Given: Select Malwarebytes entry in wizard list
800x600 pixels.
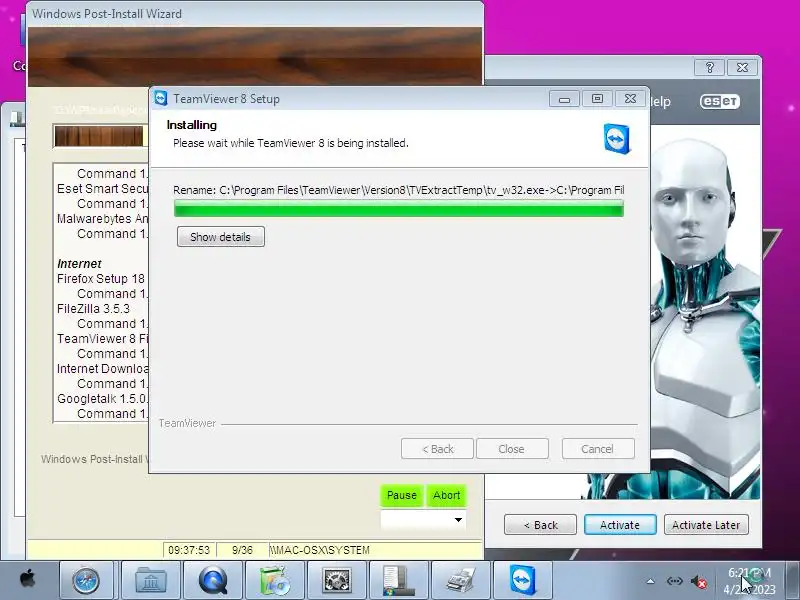Looking at the screenshot, I should point(102,219).
